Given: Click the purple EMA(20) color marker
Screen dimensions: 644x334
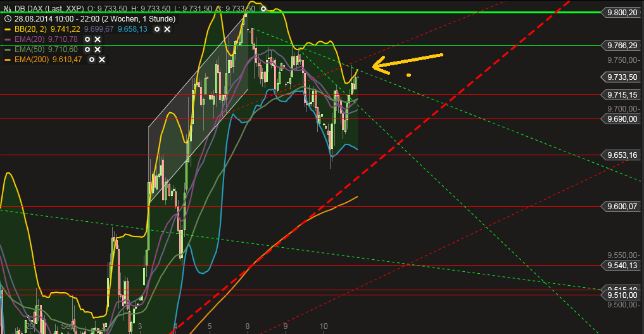Looking at the screenshot, I should (8, 39).
